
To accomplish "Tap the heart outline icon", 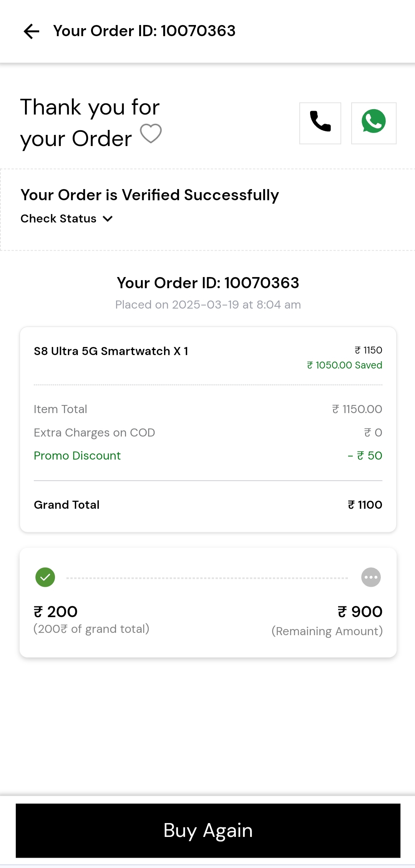I will pos(151,133).
